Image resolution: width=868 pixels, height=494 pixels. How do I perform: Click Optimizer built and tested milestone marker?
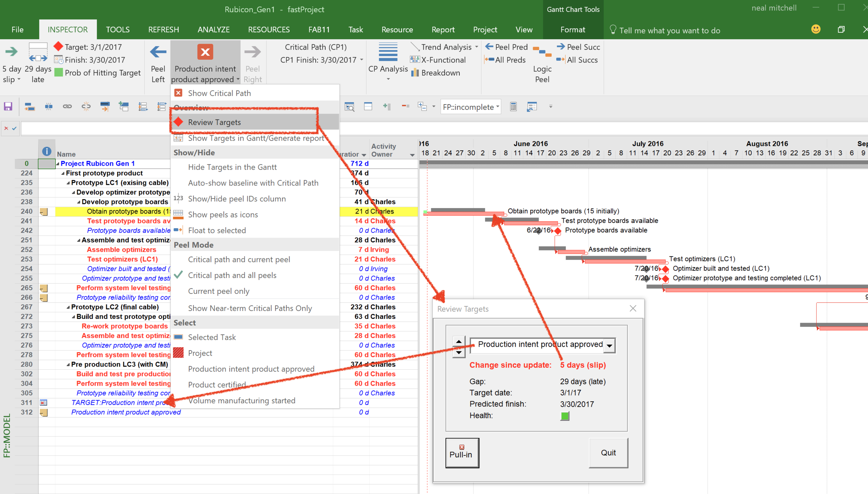click(665, 269)
